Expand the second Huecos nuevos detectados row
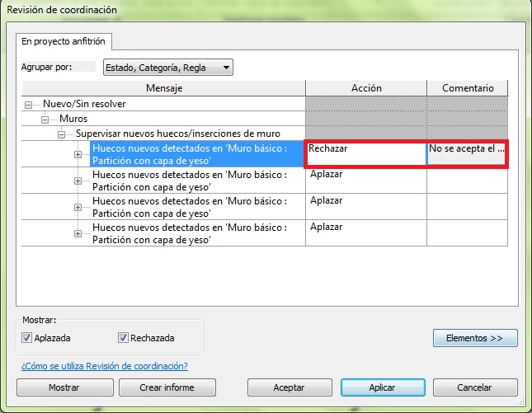This screenshot has height=413, width=532. [78, 181]
